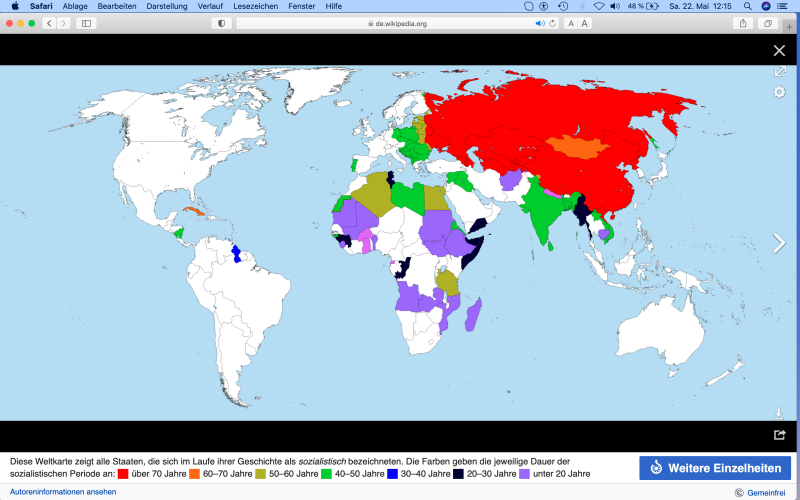
Task: Open the Lesezeichen menu
Action: tap(256, 6)
